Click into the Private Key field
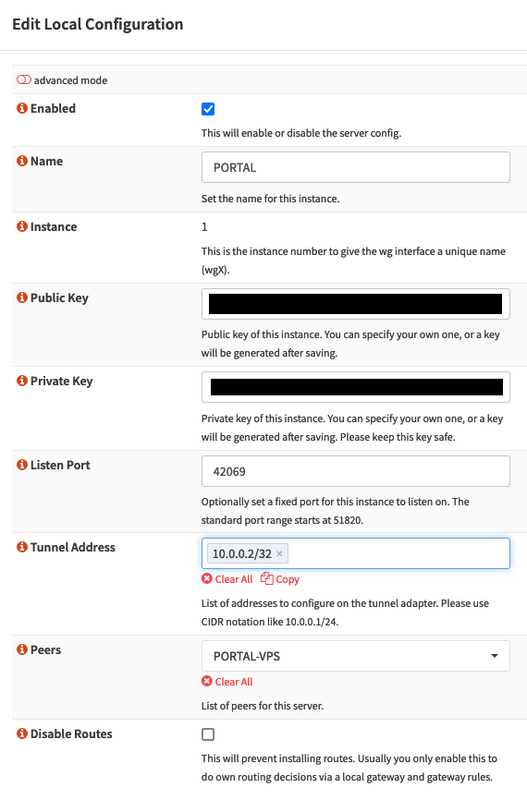Screen dimensions: 527x800 (356, 387)
